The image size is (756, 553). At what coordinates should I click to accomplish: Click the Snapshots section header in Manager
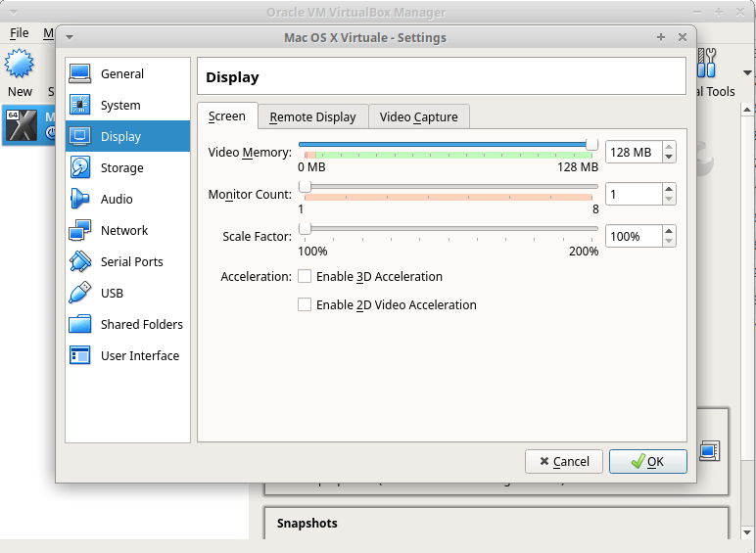307,523
